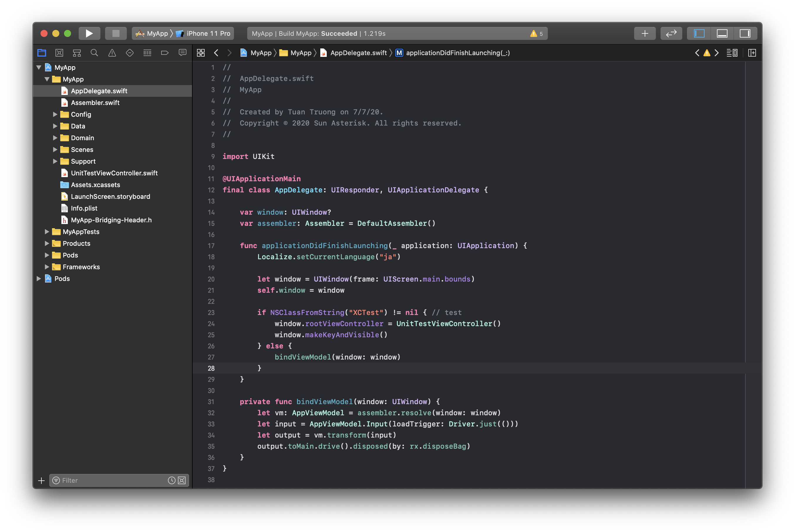Open the Issue navigator warning icon

tap(112, 53)
